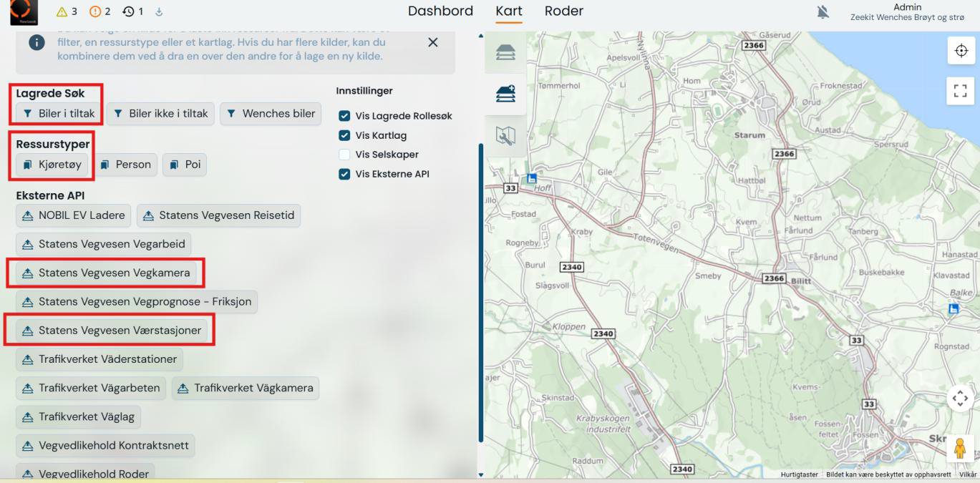Viewport: 980px width, 483px height.
Task: Click the map pan direction control
Action: [x=961, y=398]
